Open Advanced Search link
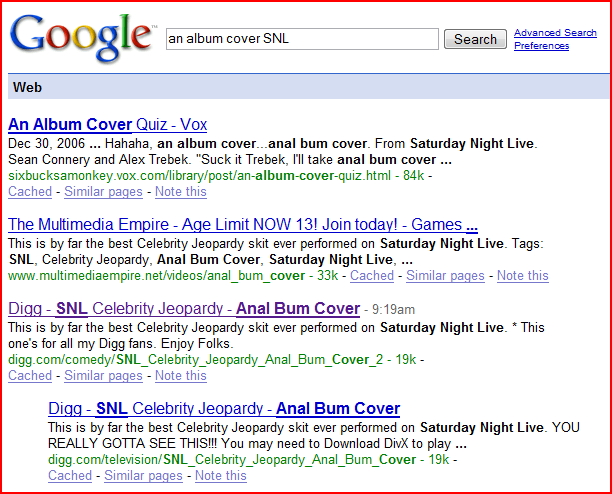This screenshot has height=494, width=612. click(555, 33)
